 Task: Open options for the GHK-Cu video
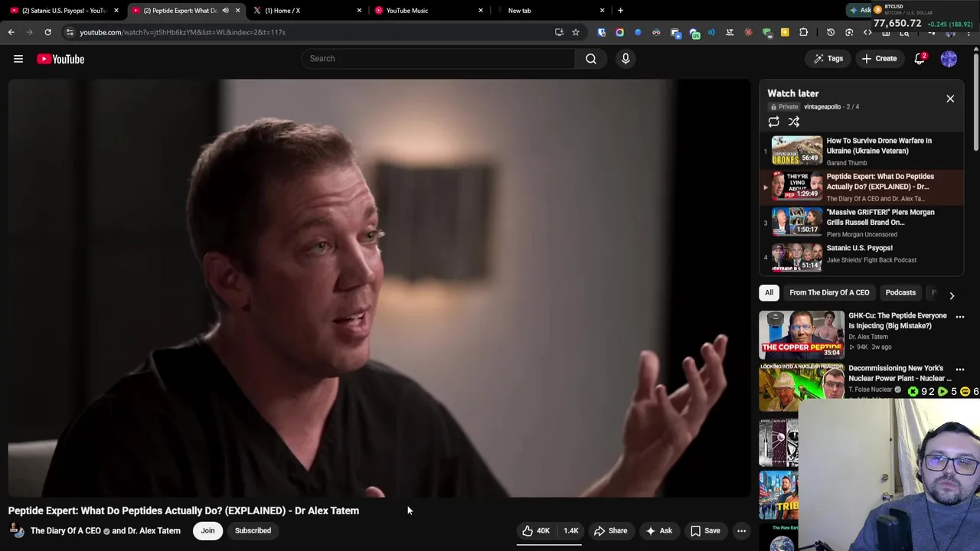pos(960,317)
